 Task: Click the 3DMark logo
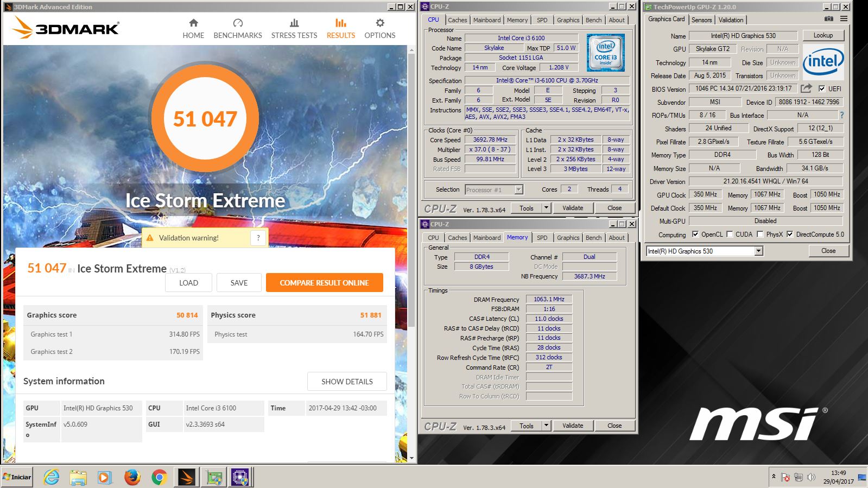click(66, 28)
